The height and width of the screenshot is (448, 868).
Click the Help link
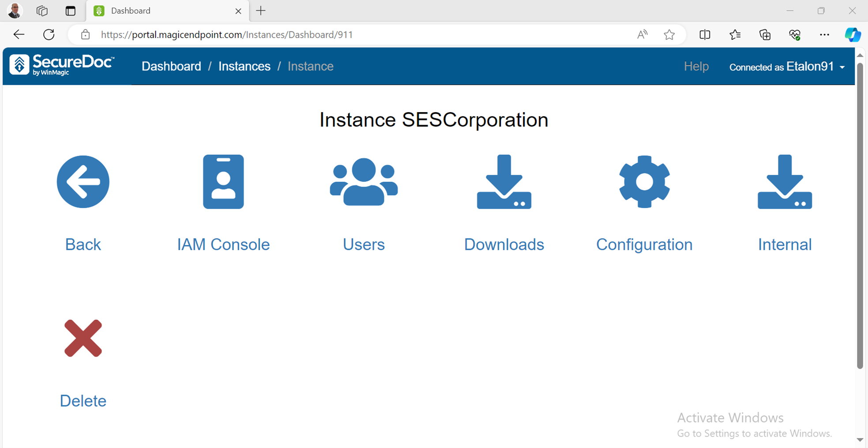click(696, 66)
